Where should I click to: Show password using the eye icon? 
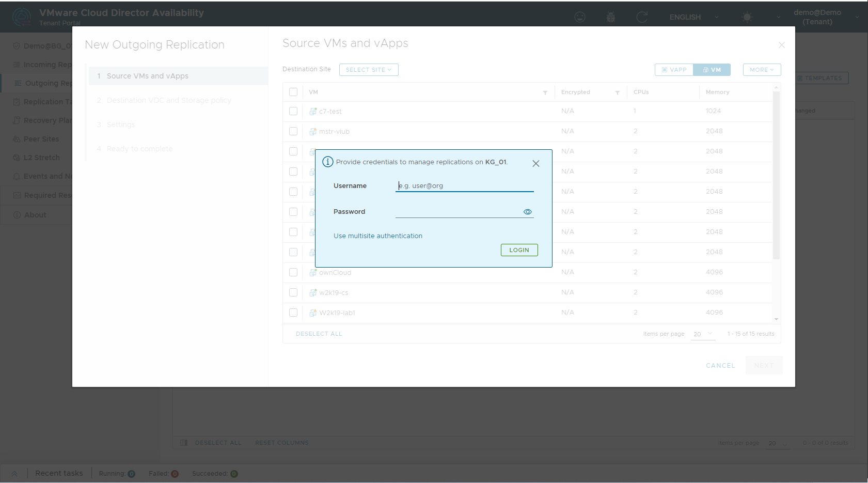(x=527, y=212)
